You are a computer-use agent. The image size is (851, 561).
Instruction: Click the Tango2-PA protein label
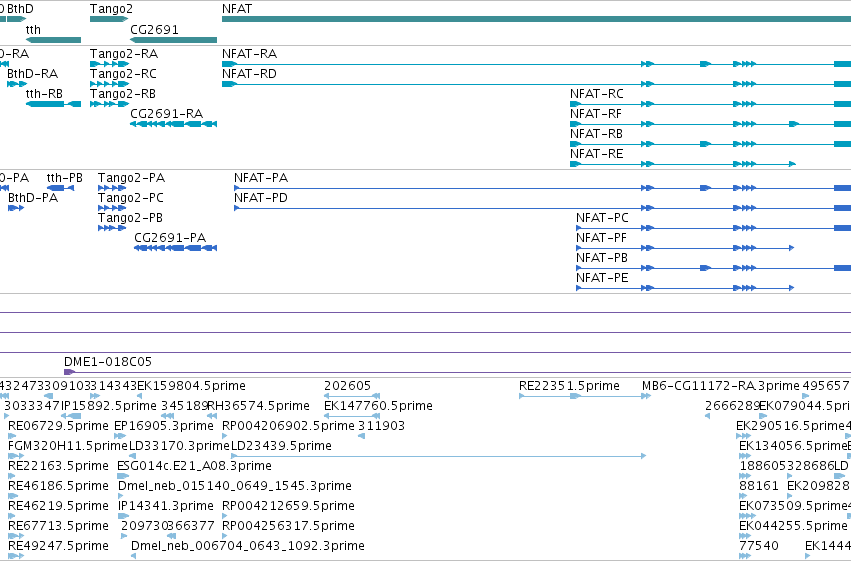pos(131,177)
